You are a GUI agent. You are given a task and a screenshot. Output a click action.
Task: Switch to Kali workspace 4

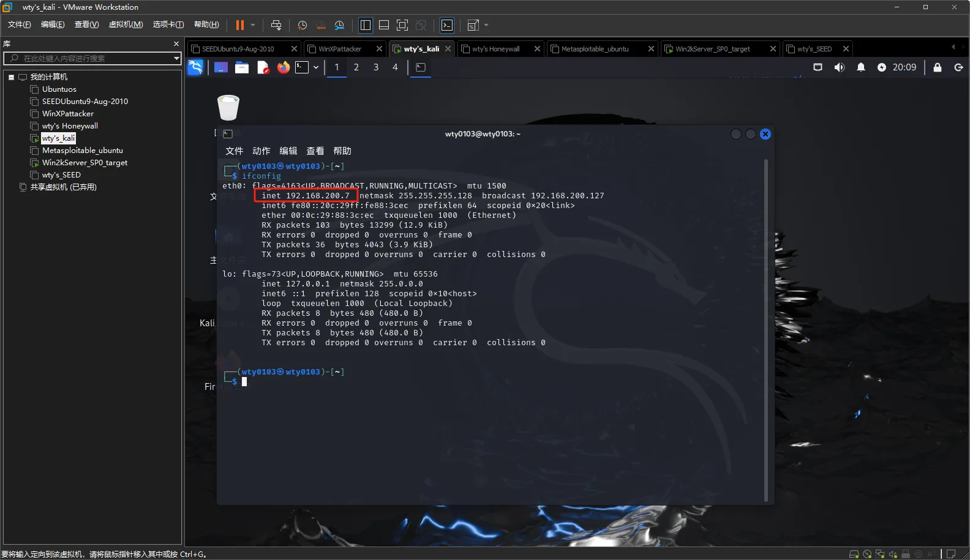396,67
